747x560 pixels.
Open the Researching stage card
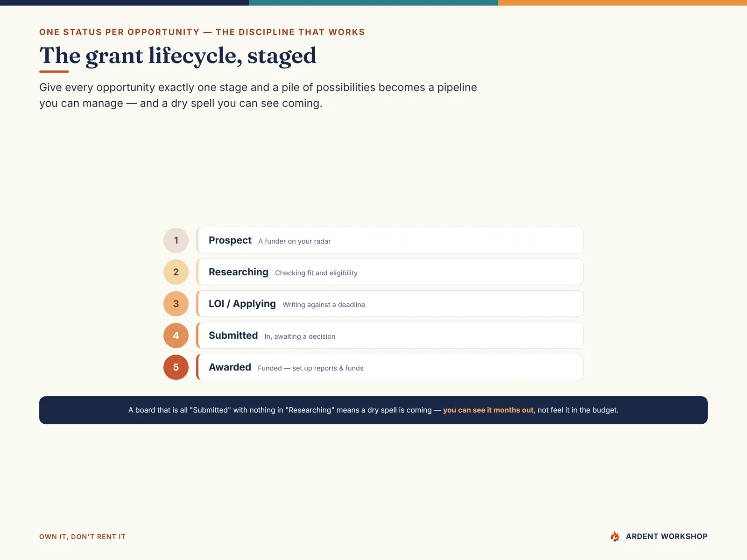point(390,272)
